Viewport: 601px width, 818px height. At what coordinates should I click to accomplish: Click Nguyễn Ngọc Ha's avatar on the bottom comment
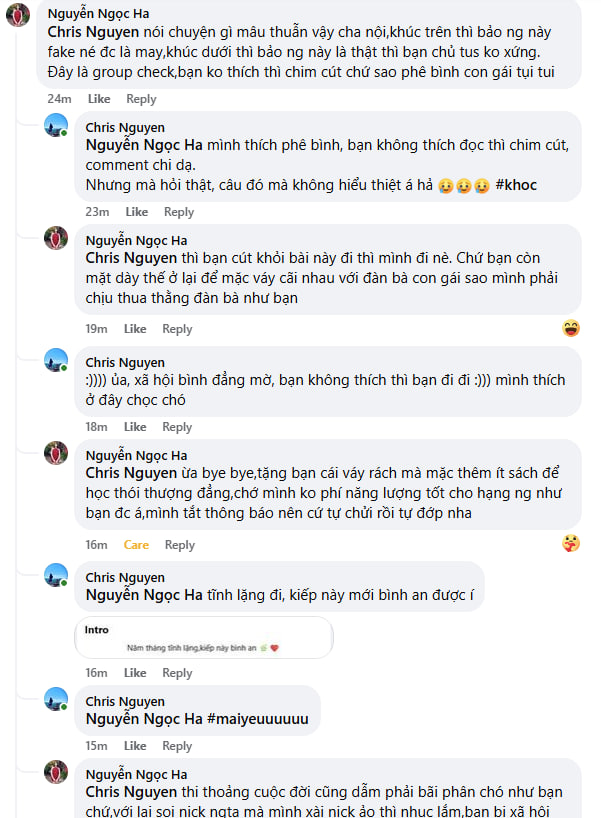(x=56, y=772)
